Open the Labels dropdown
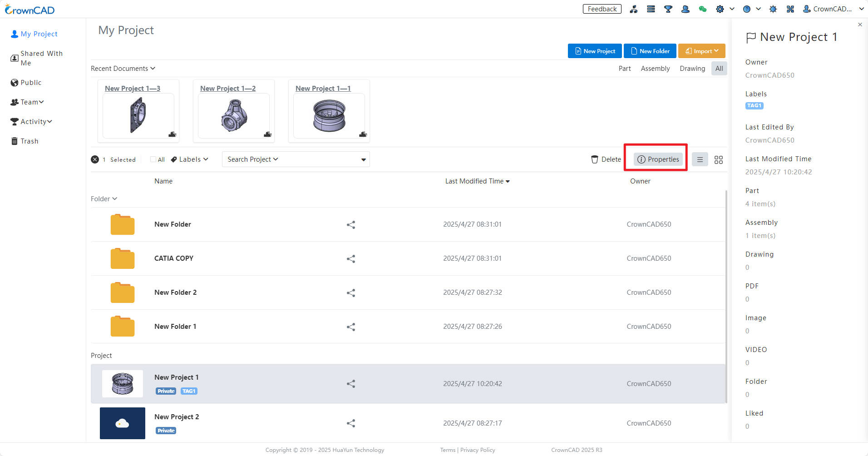The image size is (868, 456). 190,159
